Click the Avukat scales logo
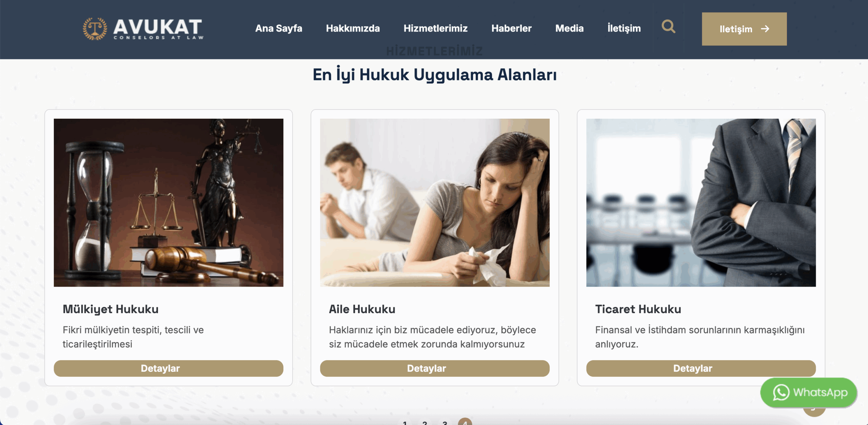Viewport: 868px width, 425px height. click(x=95, y=29)
